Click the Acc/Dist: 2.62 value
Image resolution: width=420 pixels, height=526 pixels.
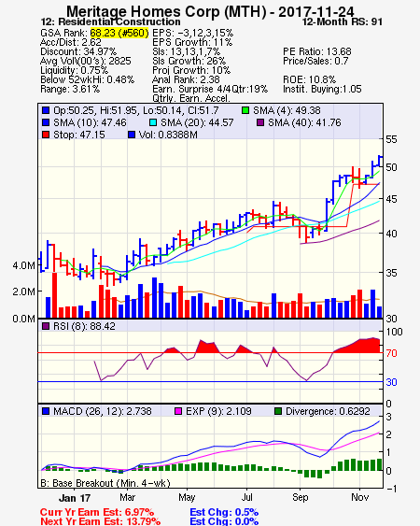click(x=70, y=42)
